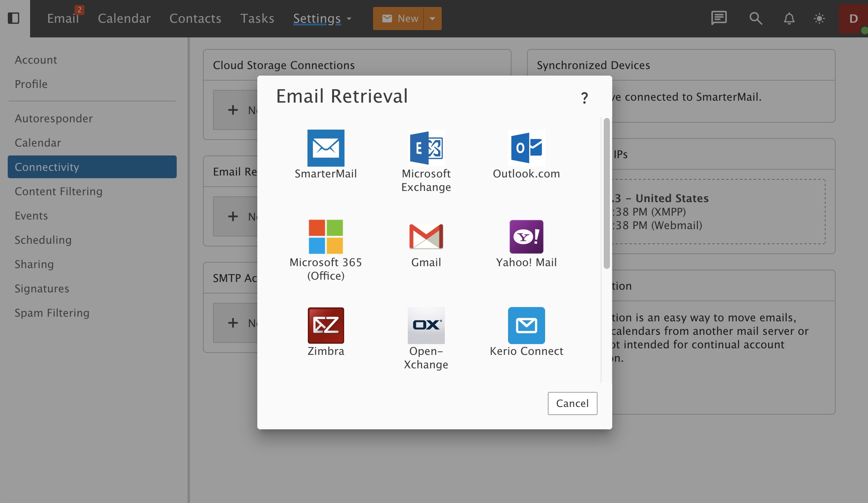
Task: Click the Cloud Storage Connections heading
Action: point(284,65)
